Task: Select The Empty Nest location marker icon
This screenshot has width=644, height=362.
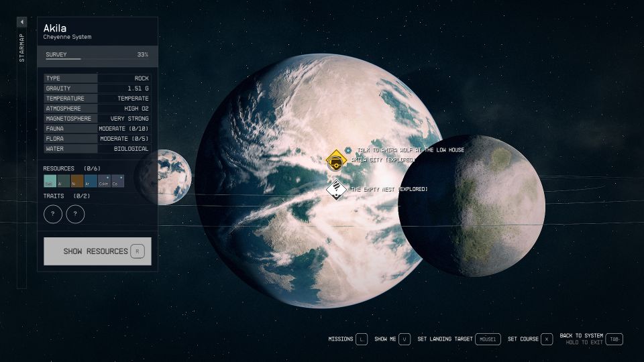Action: coord(336,189)
